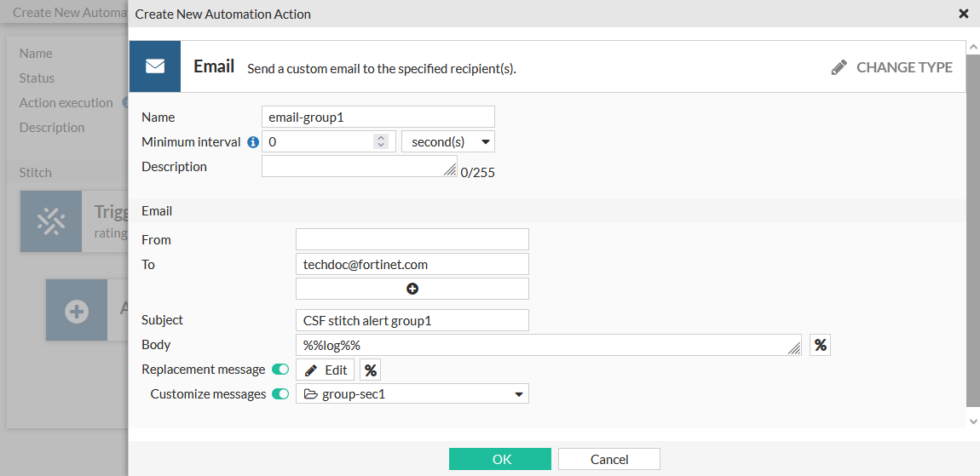Click the Minimum interval info icon

pyautogui.click(x=253, y=142)
